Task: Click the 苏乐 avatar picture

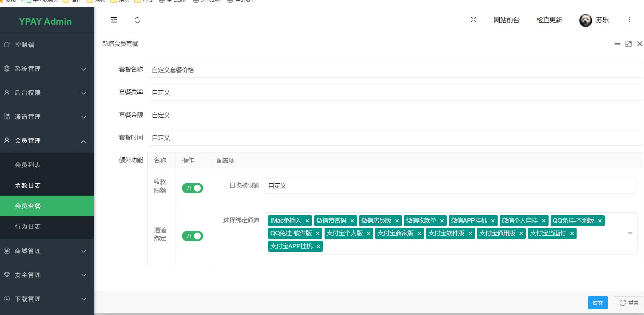Action: [x=585, y=20]
